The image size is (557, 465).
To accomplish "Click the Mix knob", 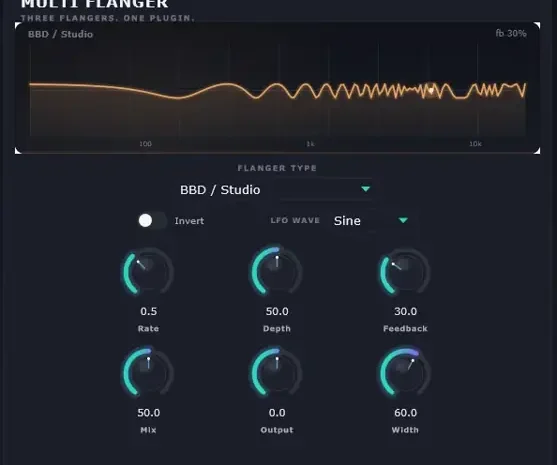I will coord(148,373).
